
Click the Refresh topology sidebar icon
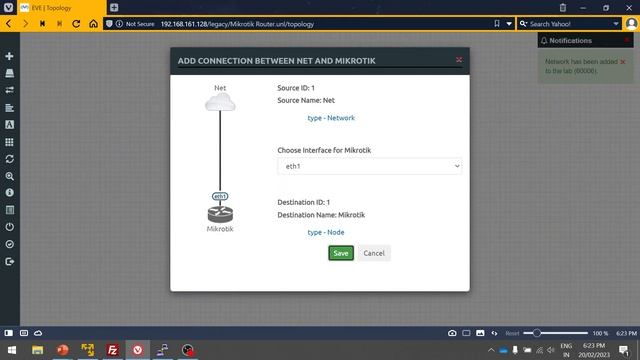(x=9, y=159)
